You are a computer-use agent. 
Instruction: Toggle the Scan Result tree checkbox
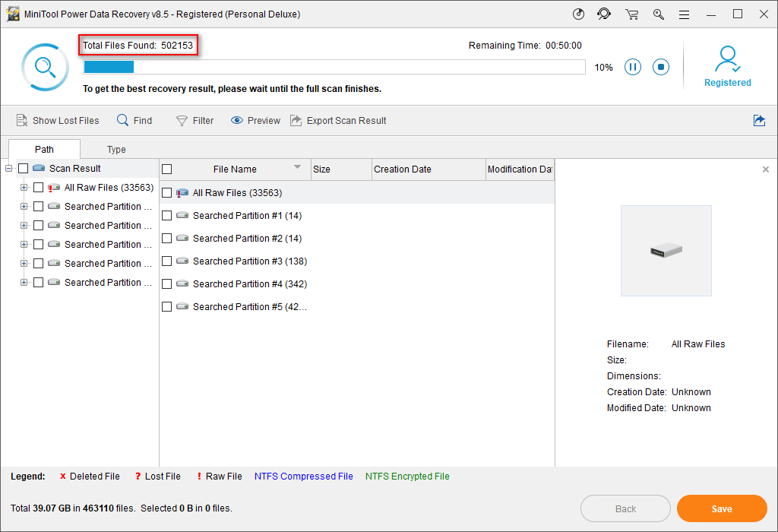(x=24, y=169)
